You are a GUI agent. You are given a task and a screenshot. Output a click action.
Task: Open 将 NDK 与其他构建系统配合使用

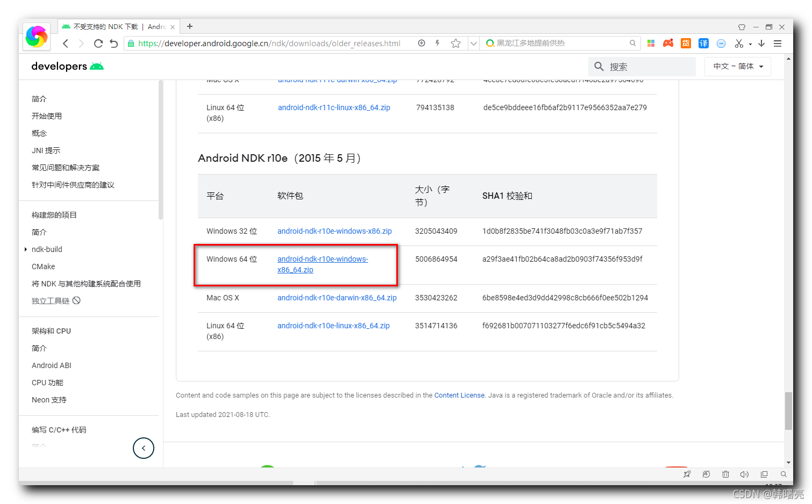pos(86,284)
